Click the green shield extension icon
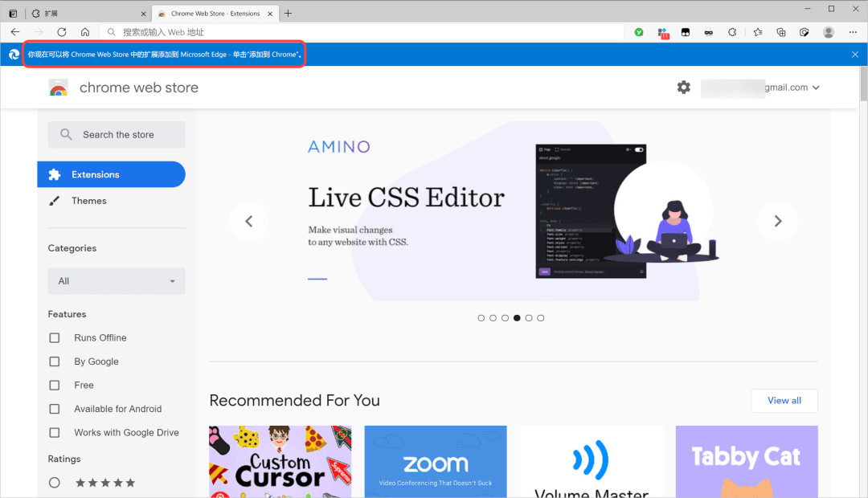Screen dimensions: 868x498 pyautogui.click(x=639, y=32)
